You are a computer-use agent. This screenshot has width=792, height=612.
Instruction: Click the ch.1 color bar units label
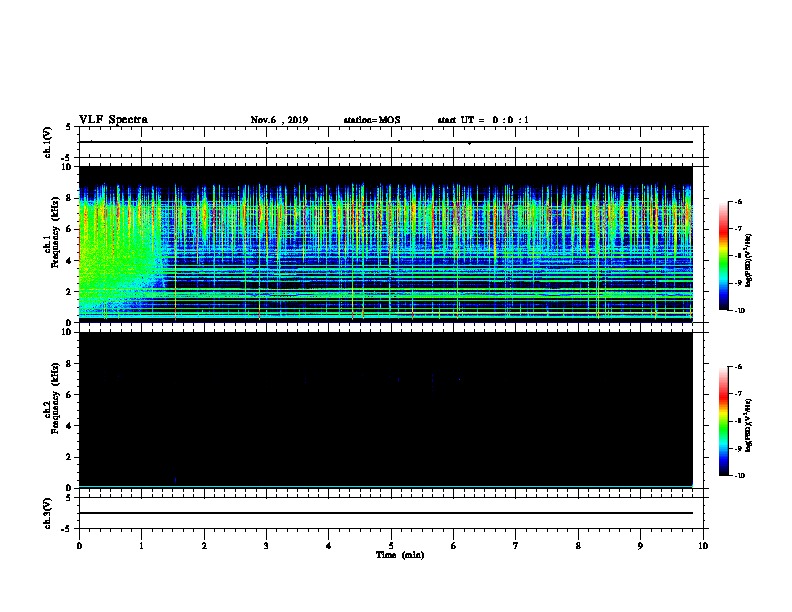coord(749,261)
